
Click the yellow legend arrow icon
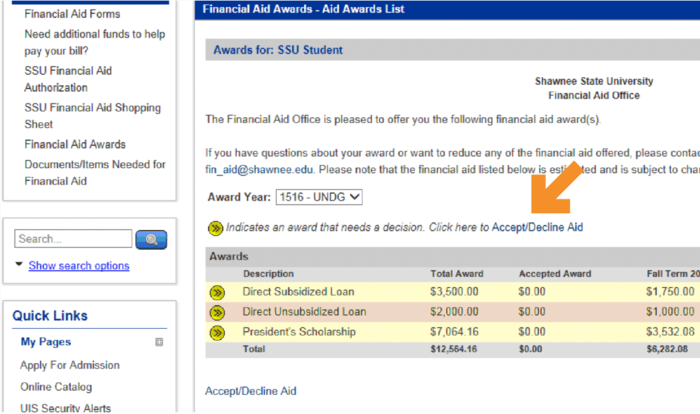point(214,228)
